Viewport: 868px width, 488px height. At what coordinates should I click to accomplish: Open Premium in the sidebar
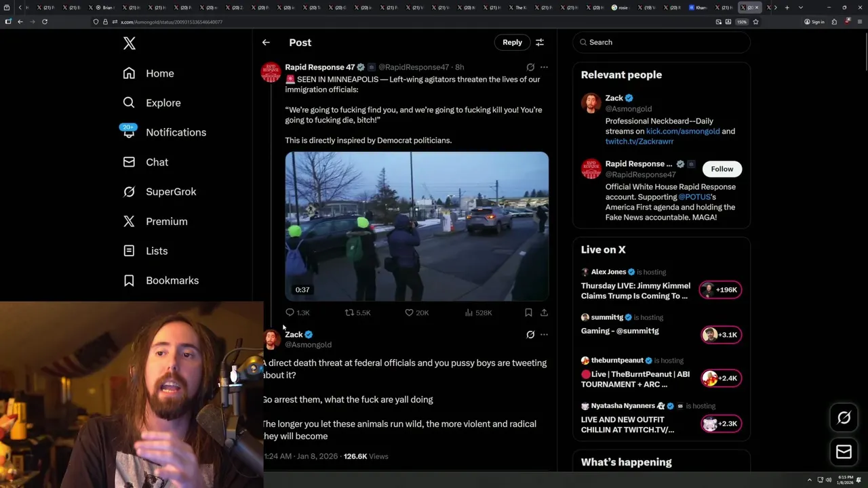click(x=155, y=222)
